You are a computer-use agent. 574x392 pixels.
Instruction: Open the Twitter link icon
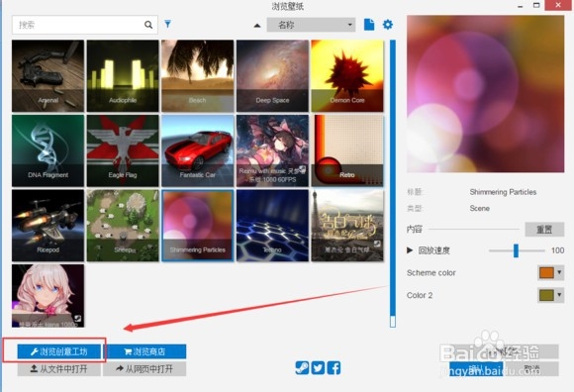pos(318,368)
